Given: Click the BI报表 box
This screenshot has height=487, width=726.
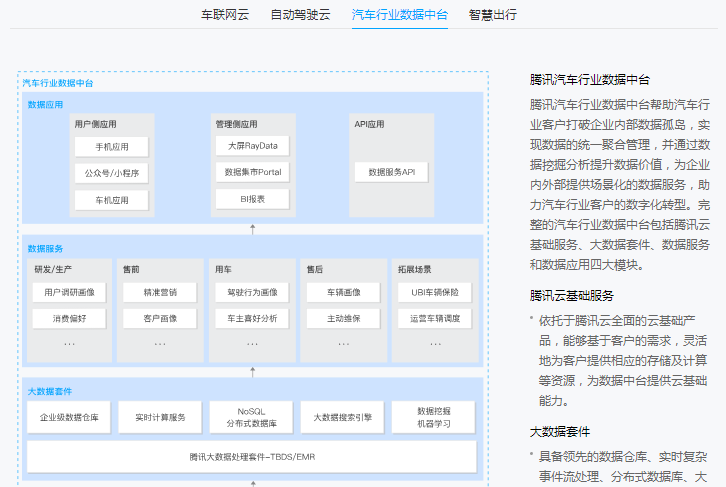Looking at the screenshot, I should (x=252, y=199).
